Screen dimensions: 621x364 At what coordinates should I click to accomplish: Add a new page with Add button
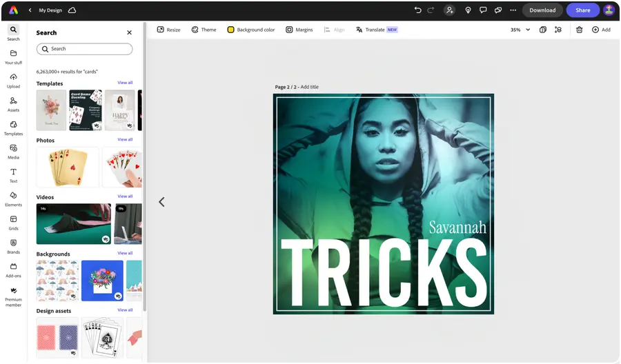(x=601, y=30)
